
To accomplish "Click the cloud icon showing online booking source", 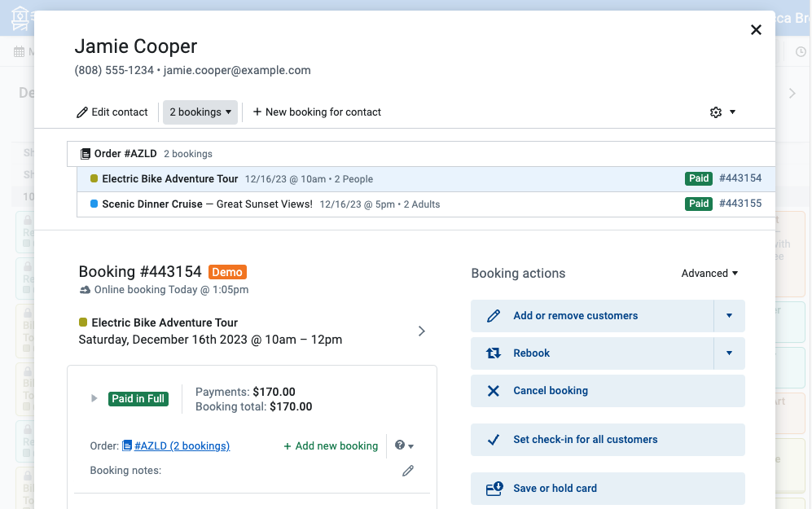I will 85,289.
